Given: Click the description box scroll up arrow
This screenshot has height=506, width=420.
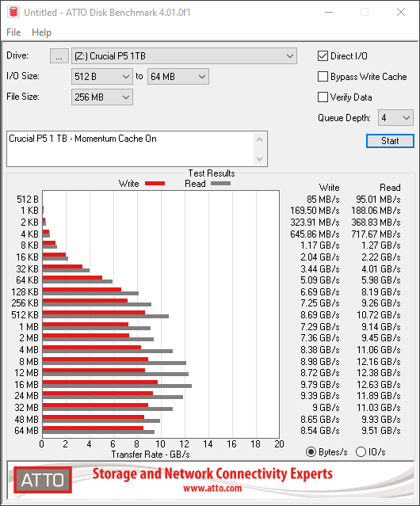Looking at the screenshot, I should (x=260, y=139).
